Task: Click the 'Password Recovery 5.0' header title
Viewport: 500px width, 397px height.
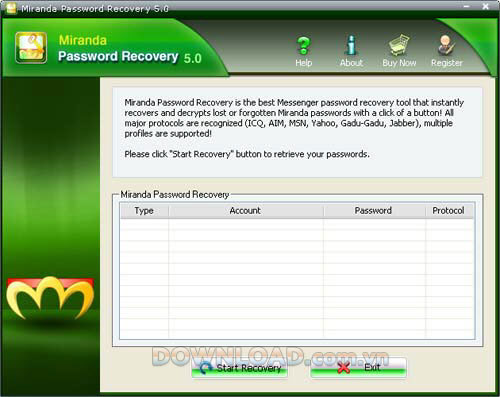Action: pyautogui.click(x=130, y=57)
